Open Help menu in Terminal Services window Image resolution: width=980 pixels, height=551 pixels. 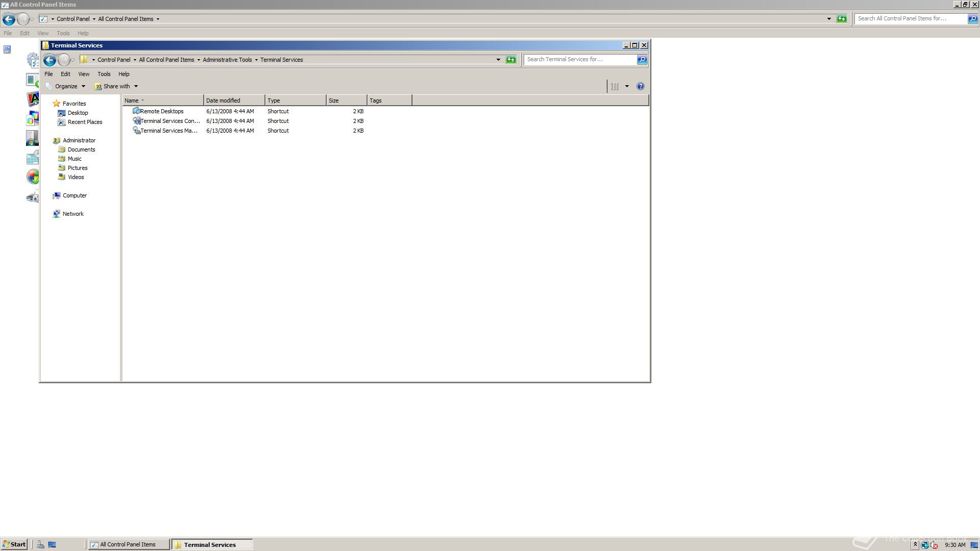click(124, 74)
